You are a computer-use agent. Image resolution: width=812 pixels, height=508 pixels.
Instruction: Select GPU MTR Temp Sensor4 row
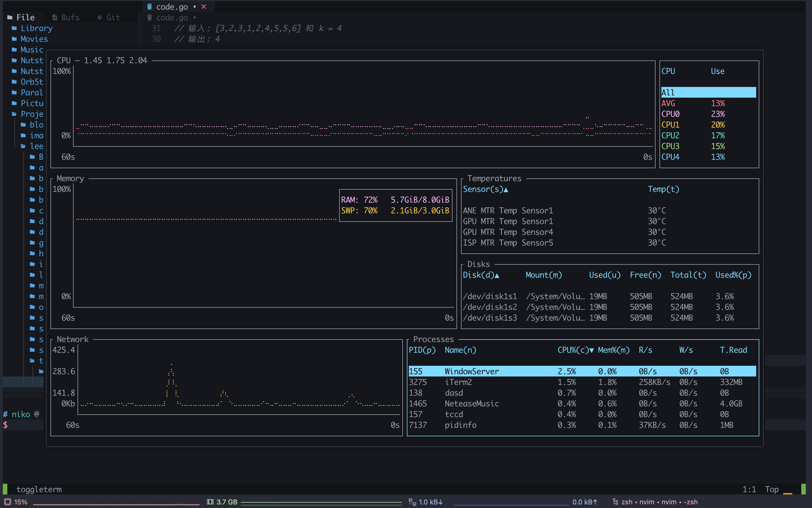[x=610, y=233]
